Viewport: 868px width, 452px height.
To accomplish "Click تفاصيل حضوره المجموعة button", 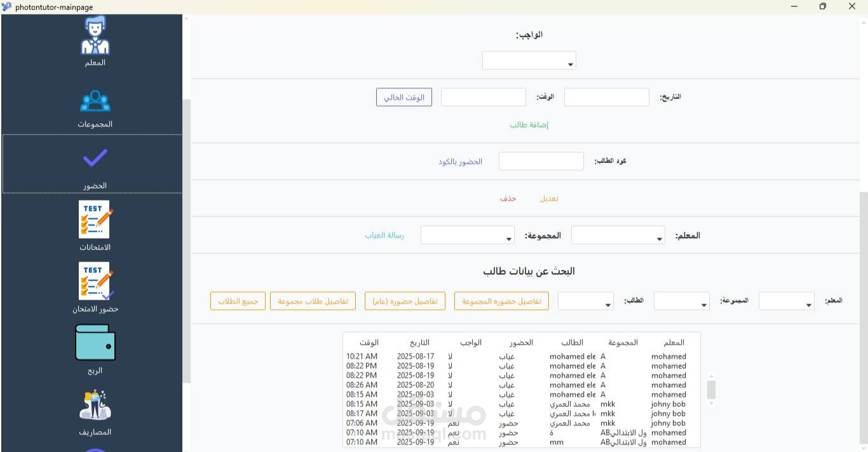I will [x=501, y=301].
